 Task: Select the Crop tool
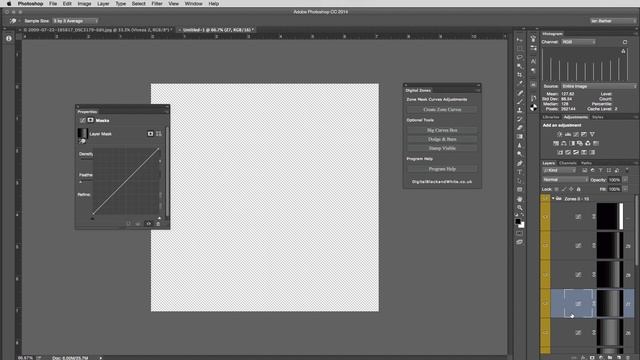(520, 75)
